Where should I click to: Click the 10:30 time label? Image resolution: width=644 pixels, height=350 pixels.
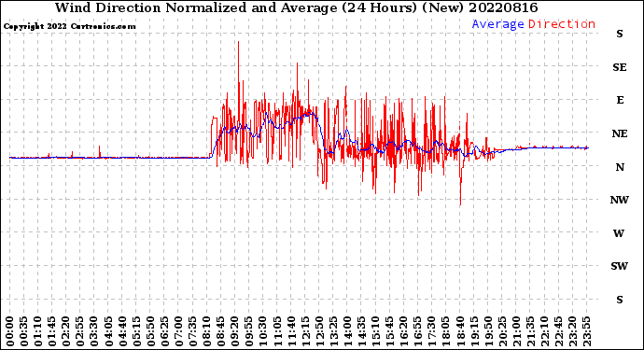coord(263,331)
